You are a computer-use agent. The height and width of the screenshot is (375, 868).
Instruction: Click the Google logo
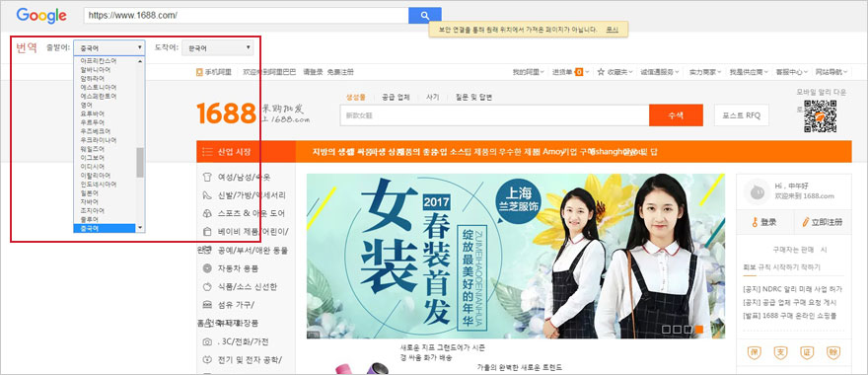click(x=41, y=16)
